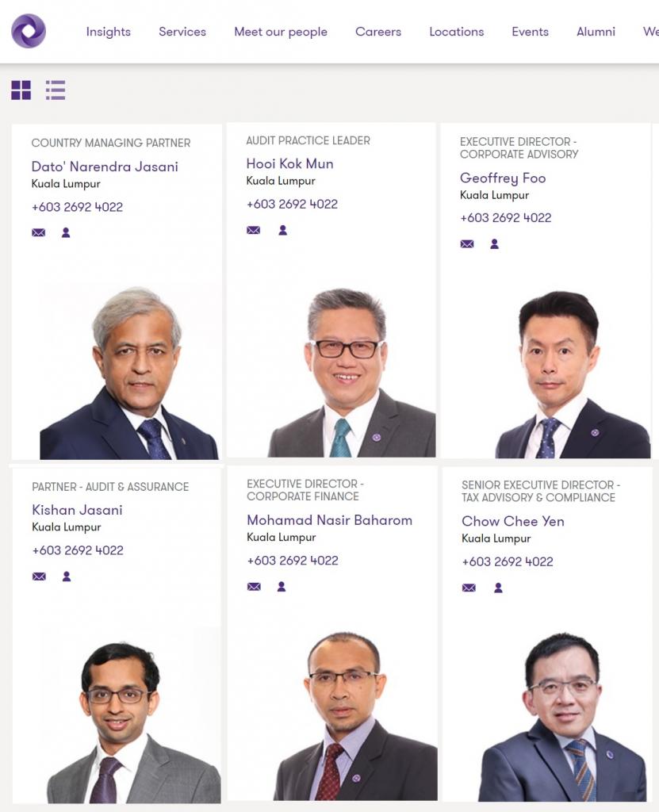Viewport: 659px width, 812px height.
Task: Email Dato' Narendra Jasani via envelope icon
Action: point(39,233)
